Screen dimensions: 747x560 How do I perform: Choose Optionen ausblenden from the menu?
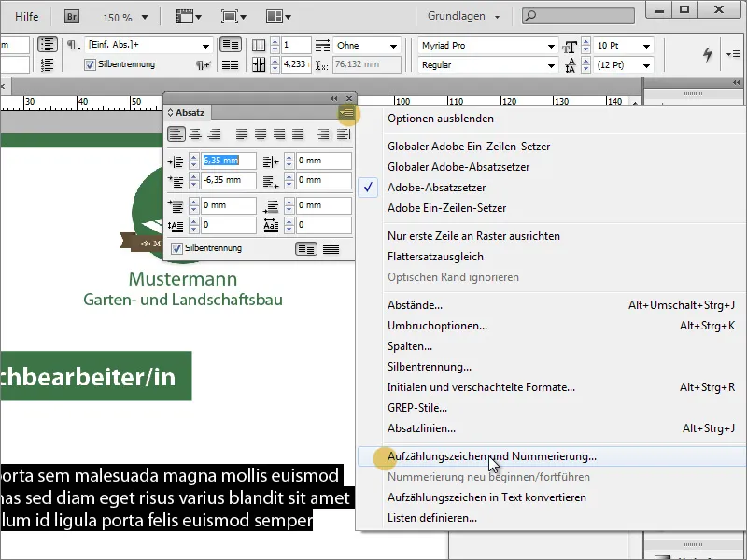441,119
